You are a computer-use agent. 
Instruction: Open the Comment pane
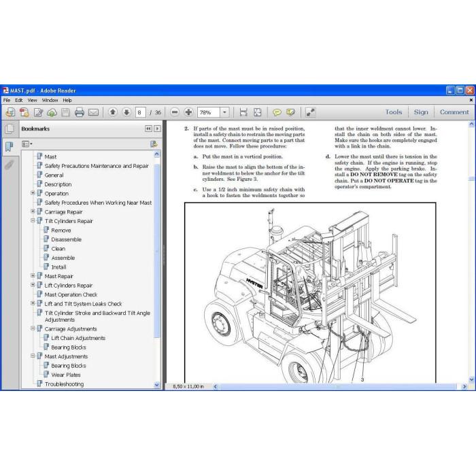pyautogui.click(x=454, y=112)
